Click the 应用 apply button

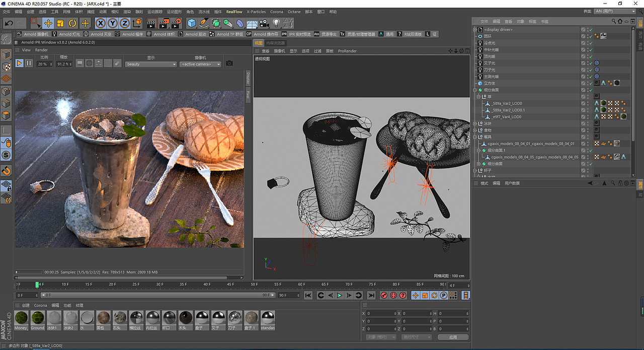point(453,337)
